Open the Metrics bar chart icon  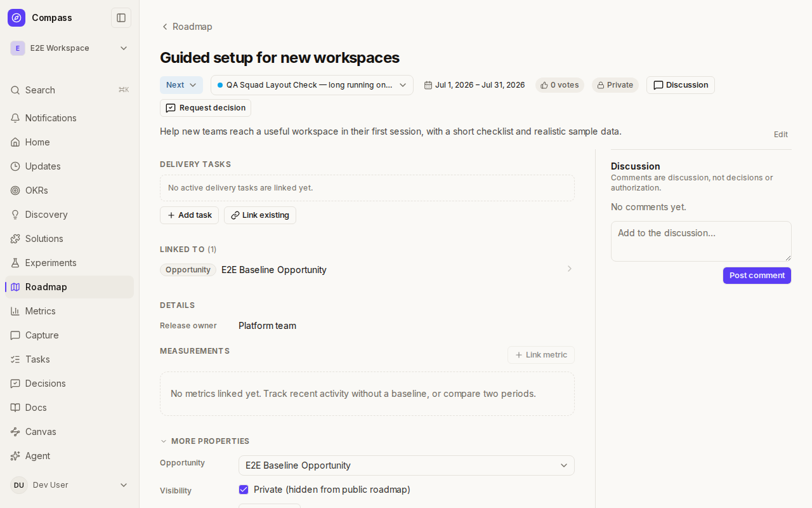(x=15, y=311)
